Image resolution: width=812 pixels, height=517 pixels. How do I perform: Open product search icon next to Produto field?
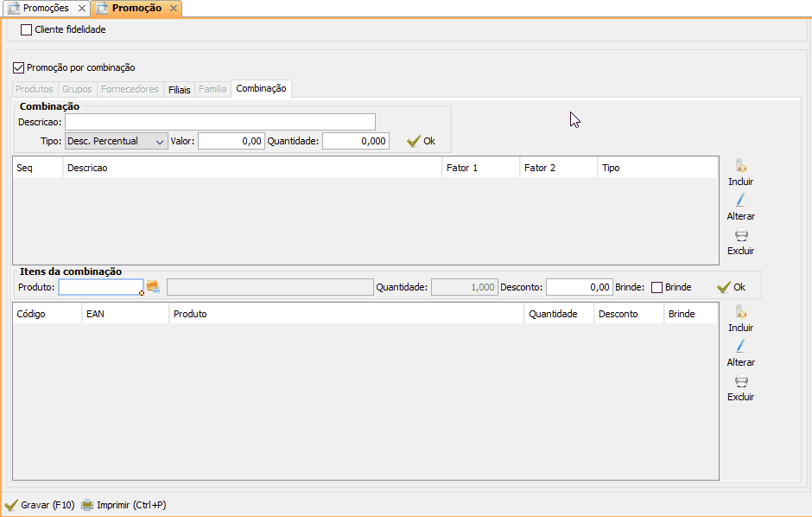coord(153,287)
